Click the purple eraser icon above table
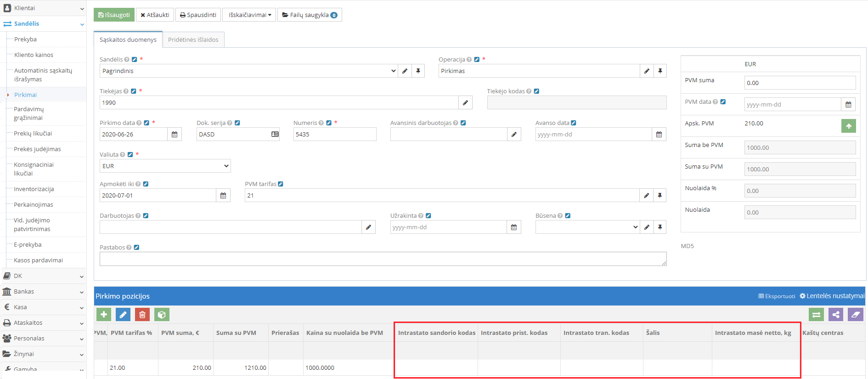The width and height of the screenshot is (868, 379). coord(855,315)
